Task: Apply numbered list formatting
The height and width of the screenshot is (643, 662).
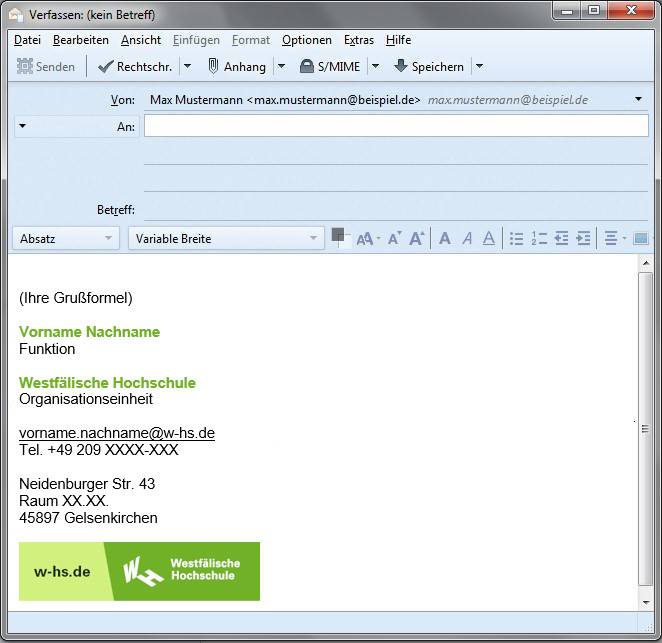Action: (x=539, y=239)
